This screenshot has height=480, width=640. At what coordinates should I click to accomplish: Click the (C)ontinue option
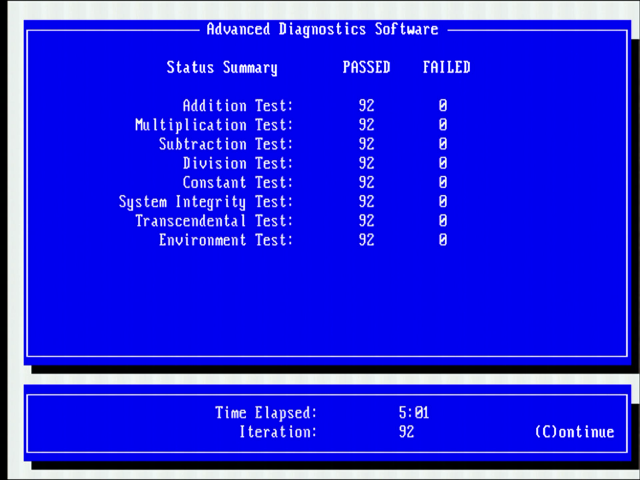575,432
